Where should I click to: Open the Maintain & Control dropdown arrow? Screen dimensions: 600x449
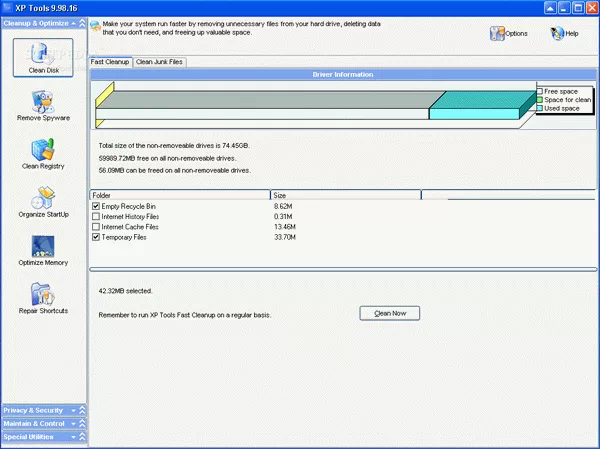pyautogui.click(x=73, y=424)
